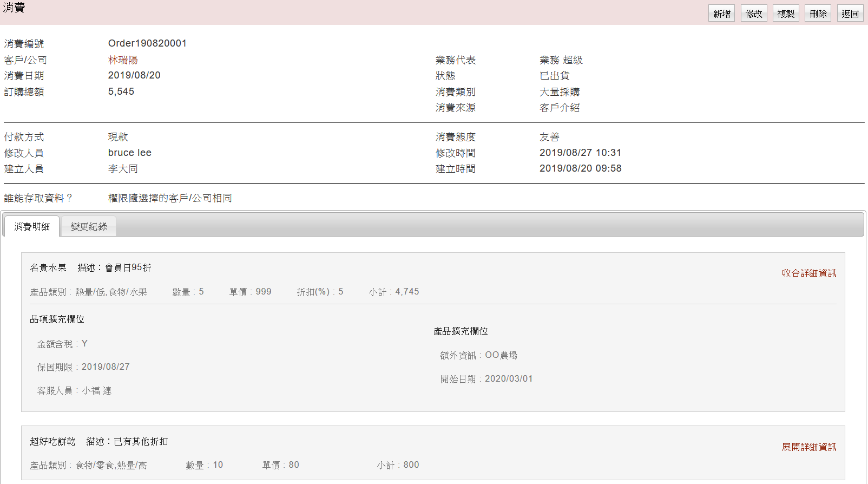Viewport: 868px width, 484px height.
Task: Click warranty date 2019/08/27 under 保固期限
Action: pyautogui.click(x=106, y=367)
